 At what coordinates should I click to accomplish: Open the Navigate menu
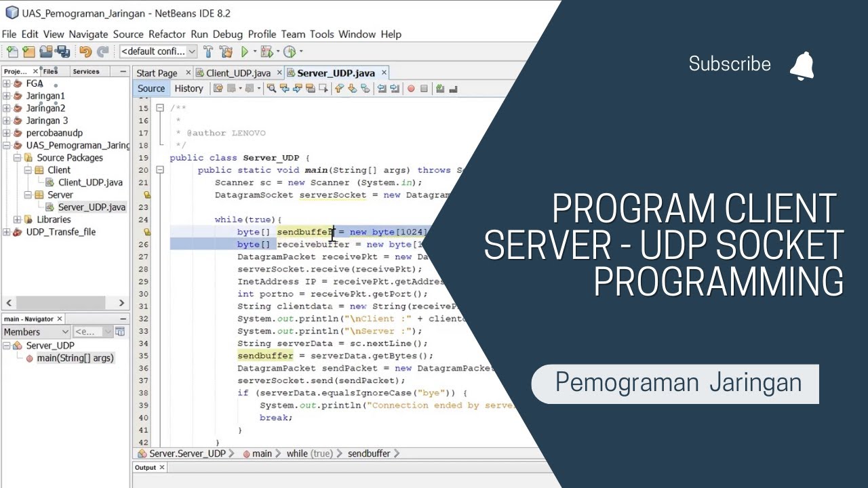pyautogui.click(x=88, y=34)
